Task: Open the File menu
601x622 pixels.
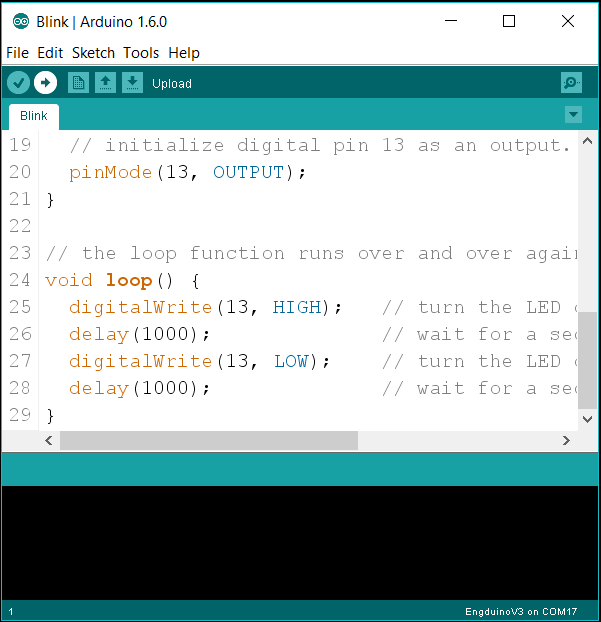Action: coord(17,53)
